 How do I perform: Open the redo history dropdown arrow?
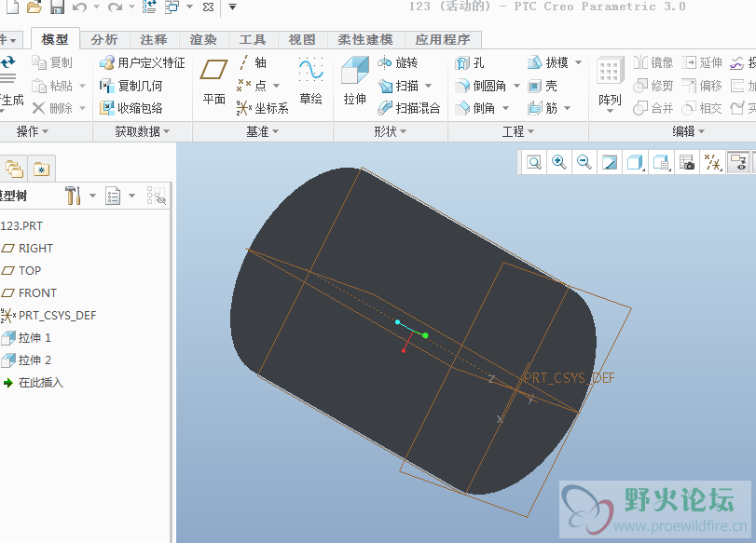click(x=131, y=7)
